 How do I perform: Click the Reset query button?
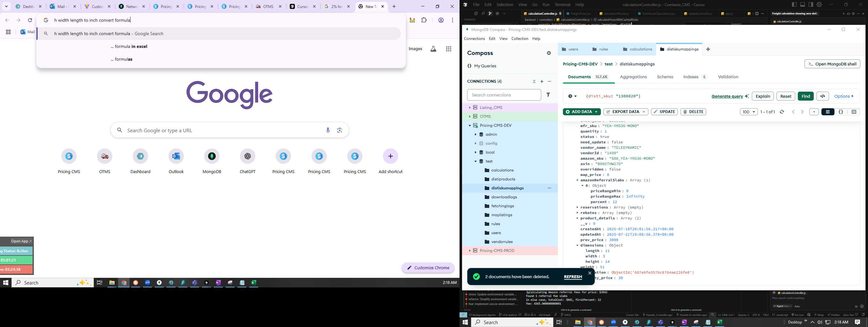tap(786, 96)
